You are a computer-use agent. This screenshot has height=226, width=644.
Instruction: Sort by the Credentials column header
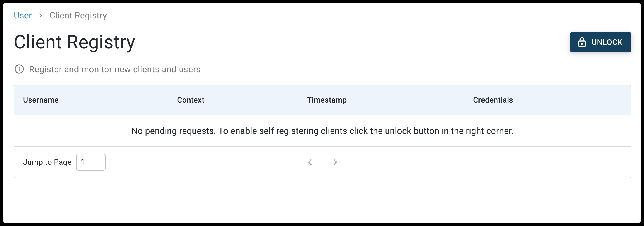[493, 100]
